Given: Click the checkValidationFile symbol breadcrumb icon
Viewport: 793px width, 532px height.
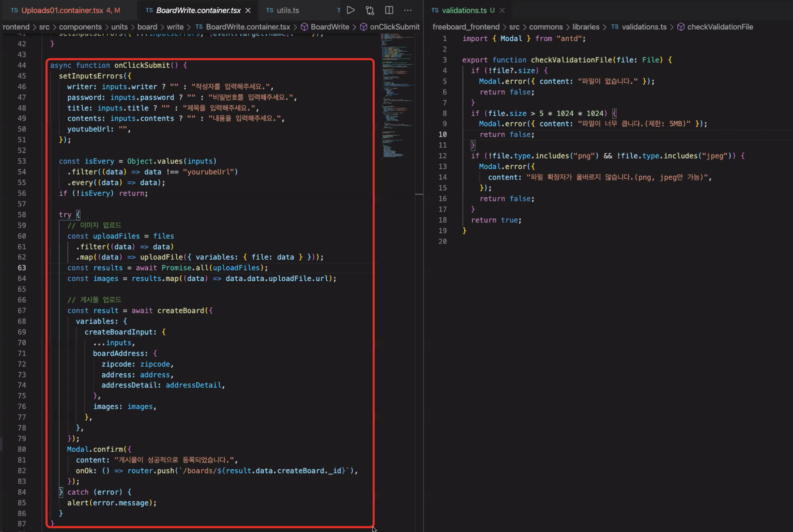Looking at the screenshot, I should point(681,27).
